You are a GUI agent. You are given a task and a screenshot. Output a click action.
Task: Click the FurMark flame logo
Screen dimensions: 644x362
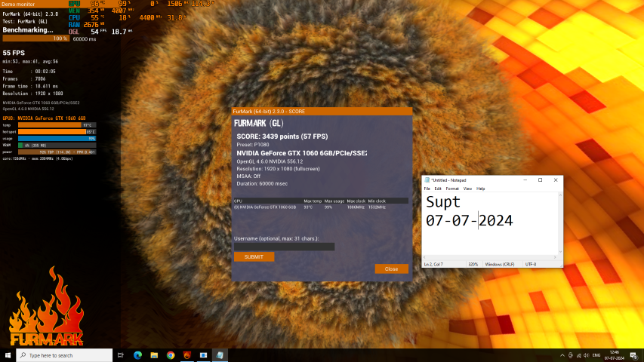46,307
